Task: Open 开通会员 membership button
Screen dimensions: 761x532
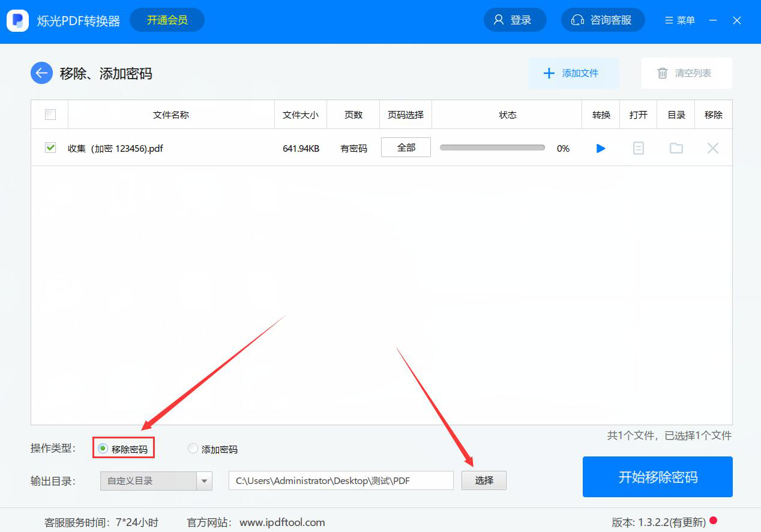Action: 167,20
